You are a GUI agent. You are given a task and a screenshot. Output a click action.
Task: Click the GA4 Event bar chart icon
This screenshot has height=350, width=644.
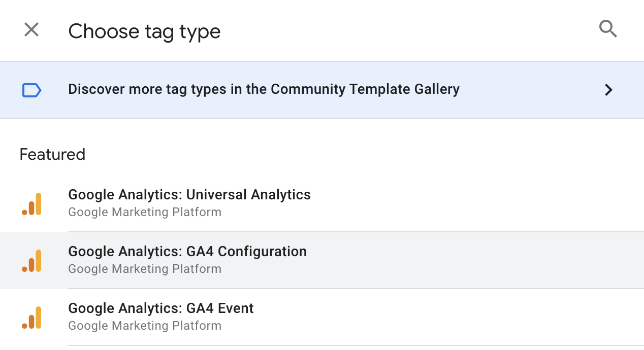click(32, 318)
